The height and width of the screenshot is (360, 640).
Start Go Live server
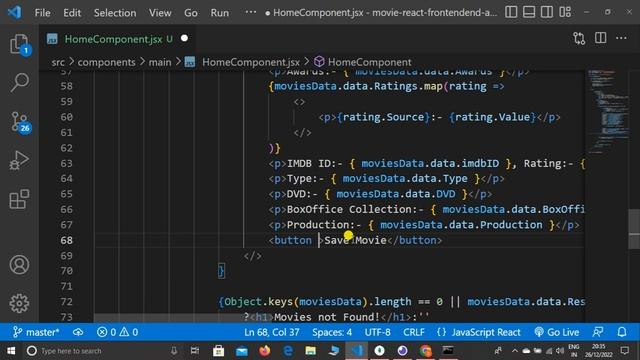coord(556,332)
